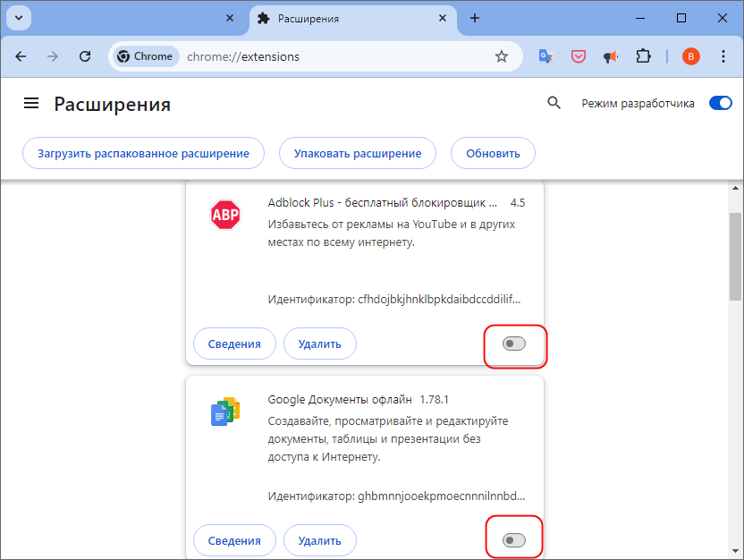Viewport: 744px width, 560px height.
Task: Click the scrollbar up arrow
Action: [x=735, y=188]
